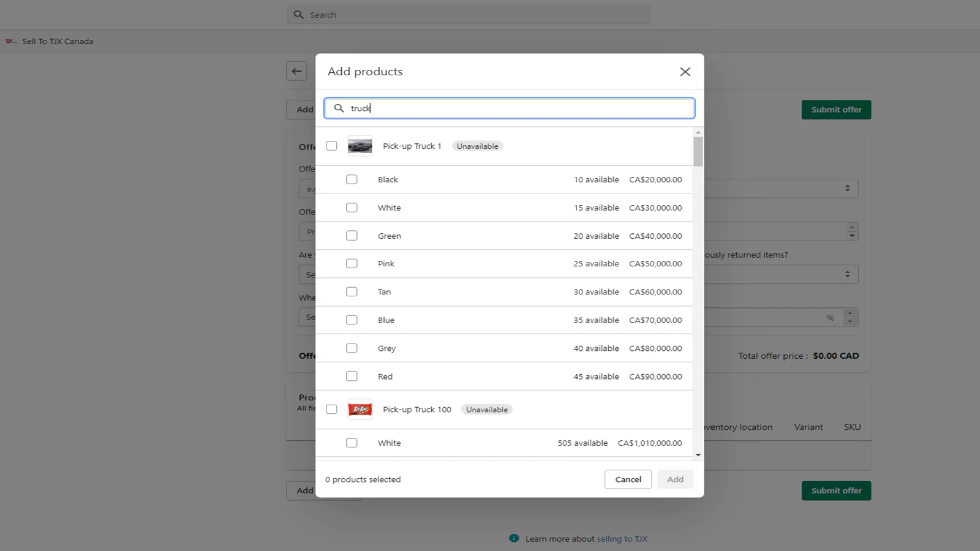
Task: Click scroll down arrow in product list
Action: pos(698,455)
